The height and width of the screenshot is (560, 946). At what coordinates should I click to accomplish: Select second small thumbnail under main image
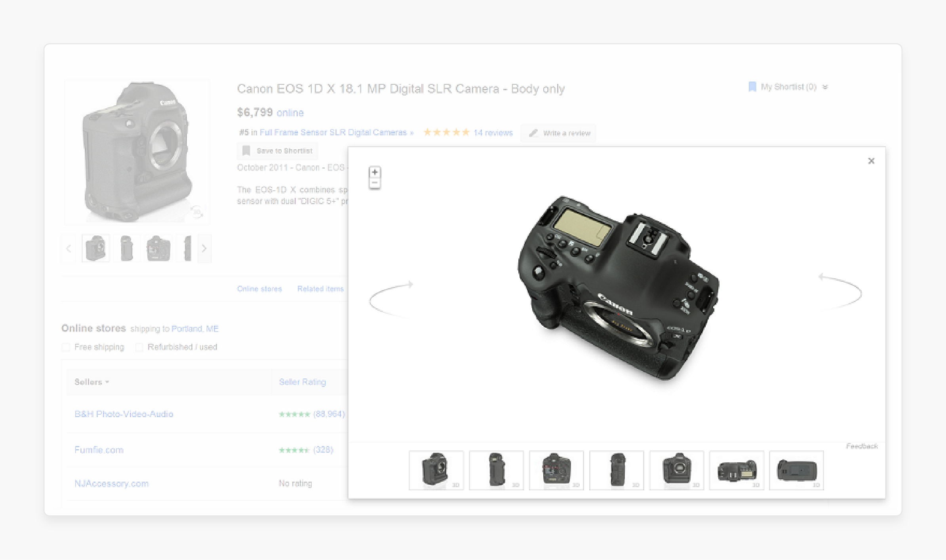(x=127, y=248)
